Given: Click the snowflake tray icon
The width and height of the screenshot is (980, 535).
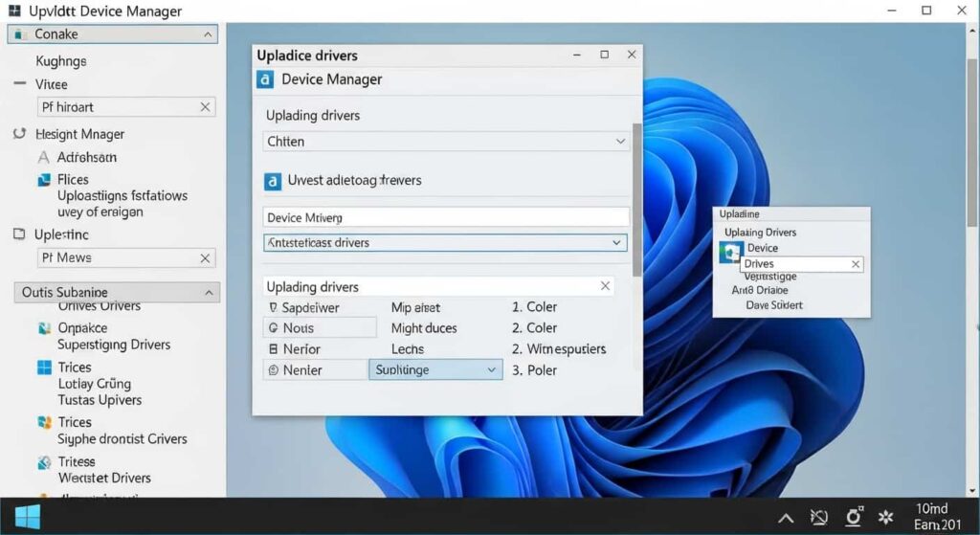Looking at the screenshot, I should (x=885, y=517).
